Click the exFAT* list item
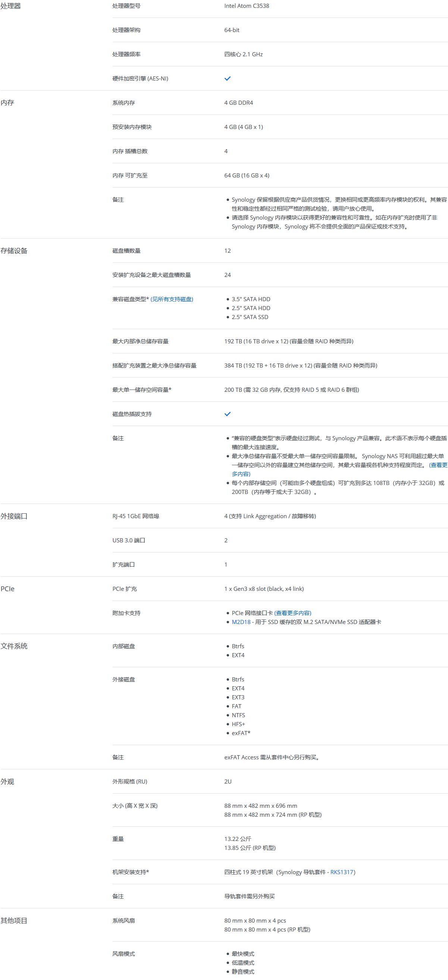This screenshot has width=448, height=980. (241, 733)
